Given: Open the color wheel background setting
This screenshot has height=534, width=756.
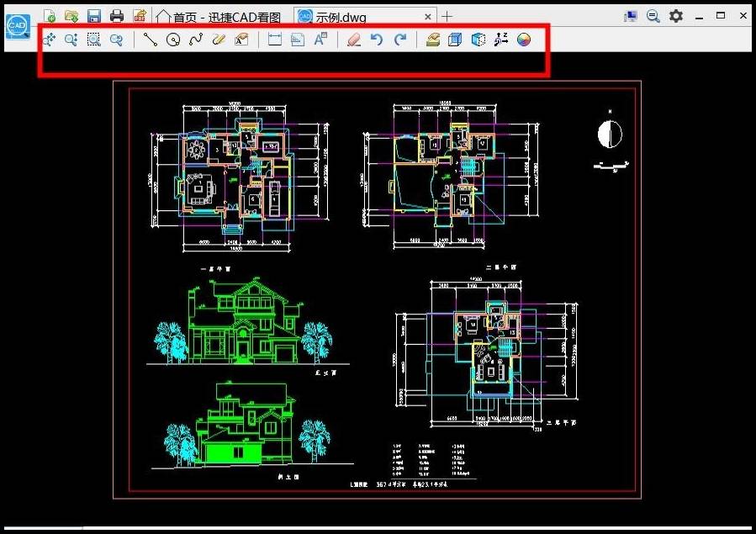Looking at the screenshot, I should [524, 40].
